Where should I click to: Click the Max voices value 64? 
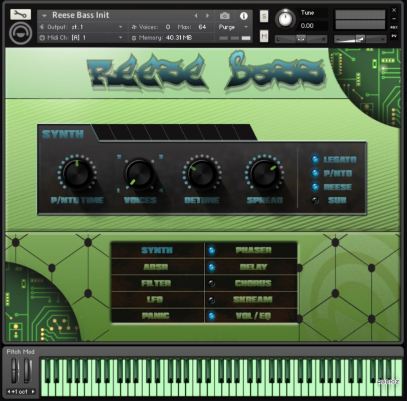tap(202, 27)
